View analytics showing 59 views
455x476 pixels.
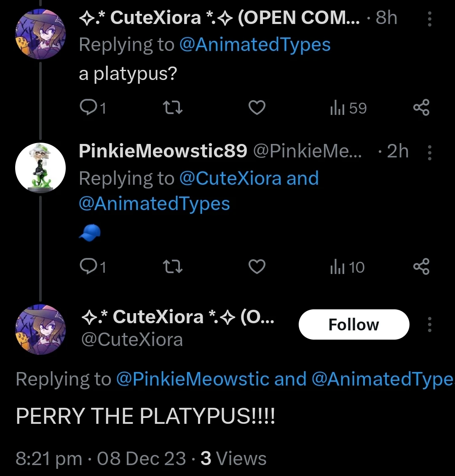[x=347, y=107]
